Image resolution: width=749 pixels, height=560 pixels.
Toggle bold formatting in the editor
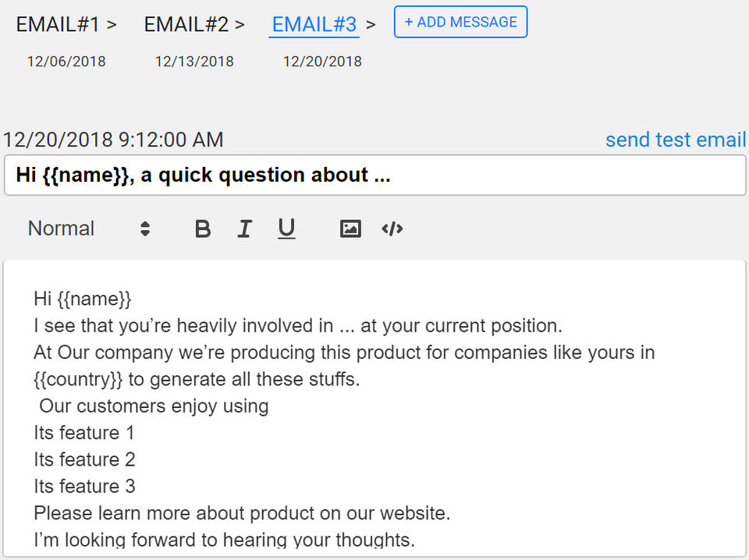pos(203,229)
